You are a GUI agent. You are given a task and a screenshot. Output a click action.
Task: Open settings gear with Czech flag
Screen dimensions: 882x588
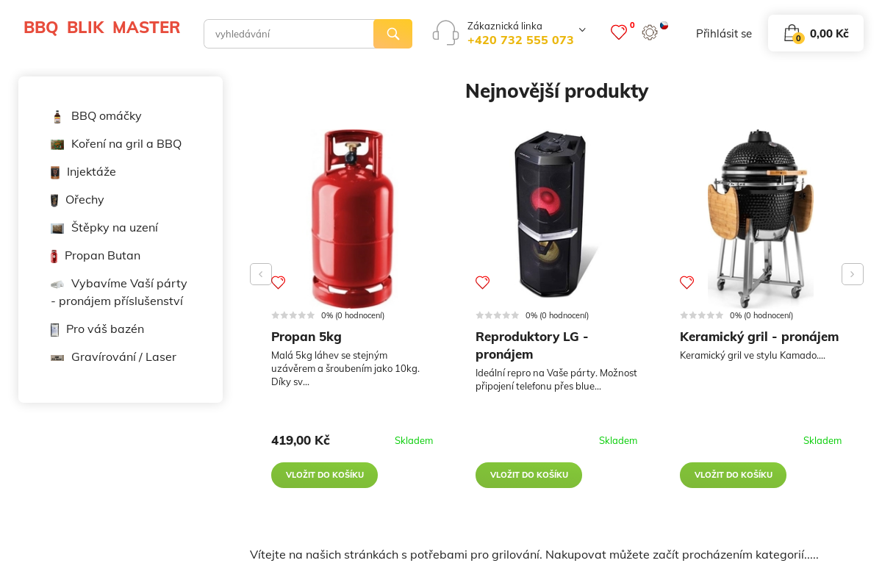point(650,32)
